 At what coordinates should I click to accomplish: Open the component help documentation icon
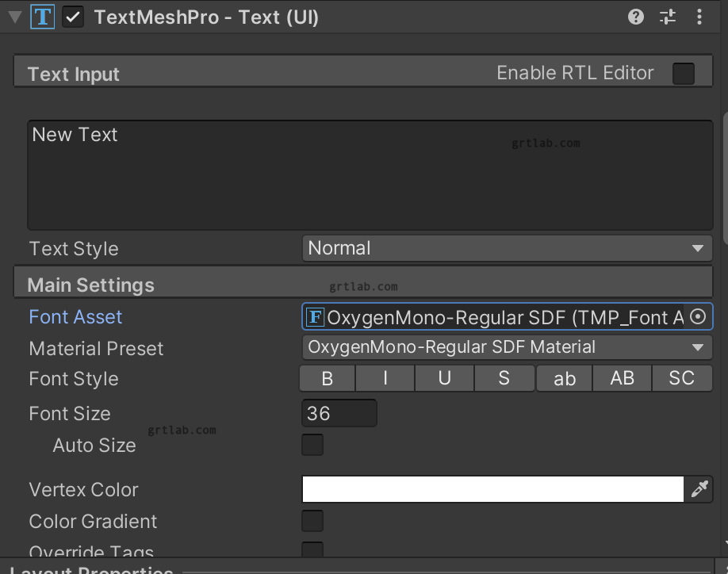[x=635, y=16]
